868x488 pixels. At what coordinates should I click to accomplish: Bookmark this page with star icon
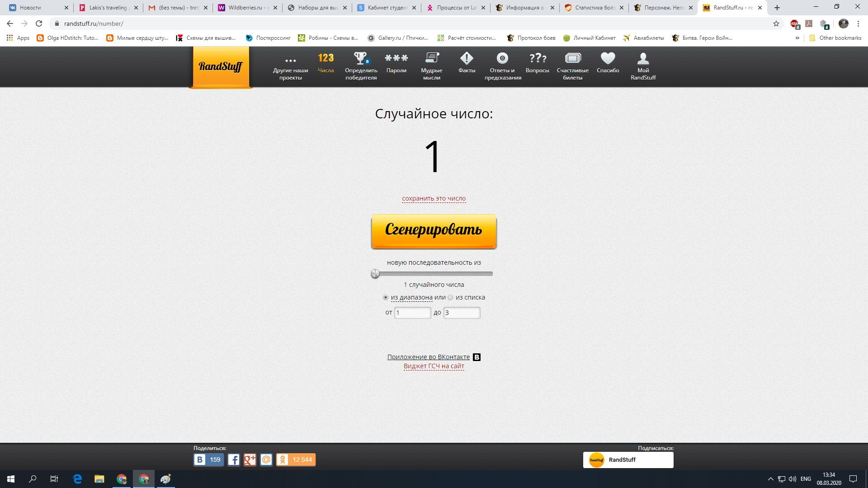[776, 23]
